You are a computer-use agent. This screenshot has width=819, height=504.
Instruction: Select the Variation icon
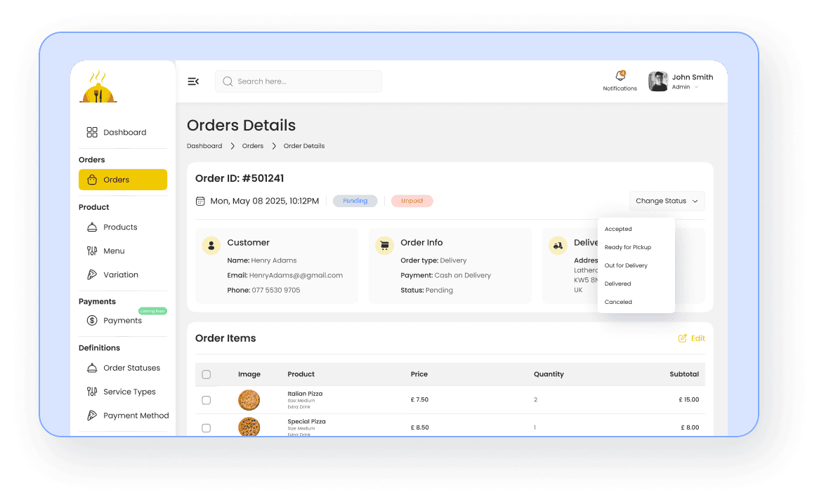[x=92, y=274]
